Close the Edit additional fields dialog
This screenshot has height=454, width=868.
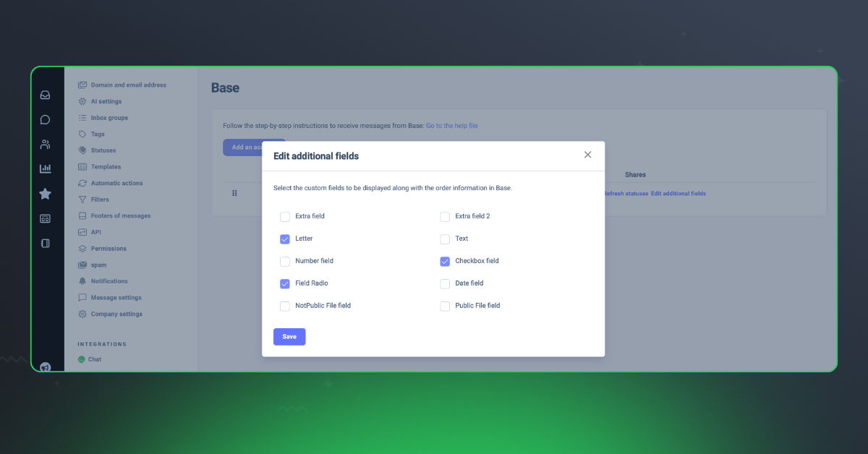click(x=587, y=155)
